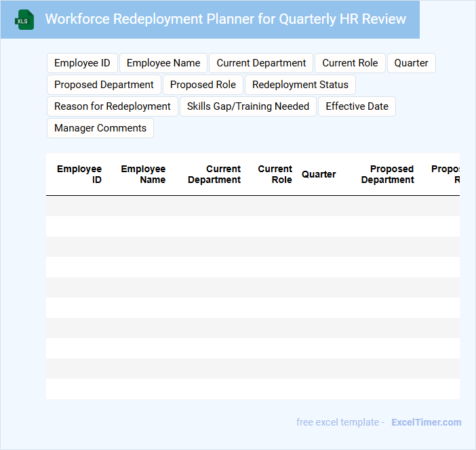Image resolution: width=476 pixels, height=450 pixels.
Task: Click the Employee Name column header
Action: 143,174
